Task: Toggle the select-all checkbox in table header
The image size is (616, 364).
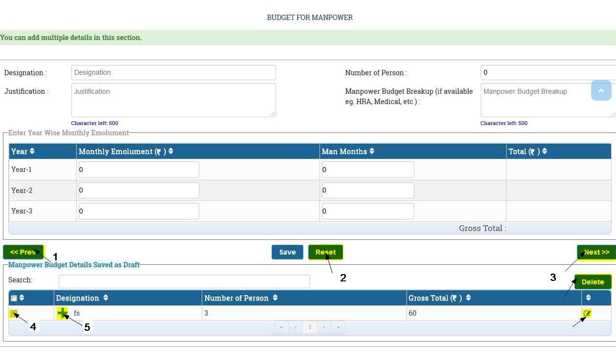Action: point(14,299)
